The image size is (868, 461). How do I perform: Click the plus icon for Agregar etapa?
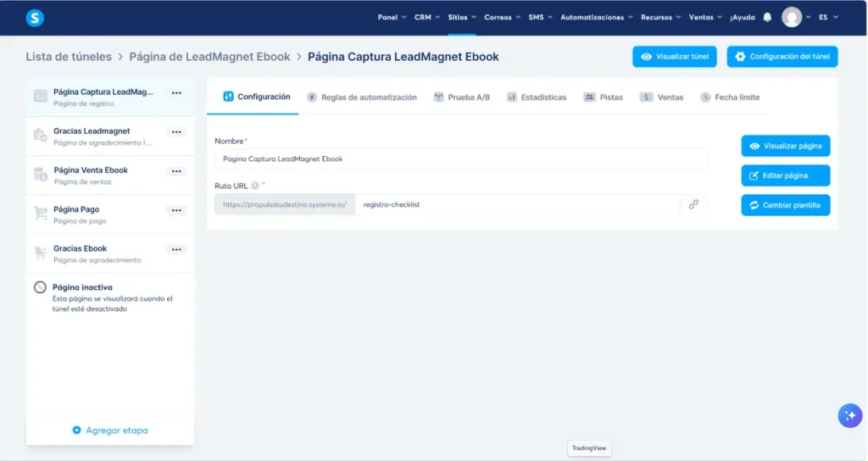point(76,430)
